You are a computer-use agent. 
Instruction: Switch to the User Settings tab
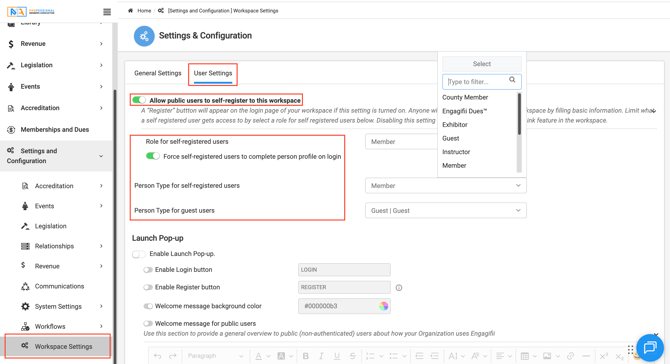tap(213, 73)
